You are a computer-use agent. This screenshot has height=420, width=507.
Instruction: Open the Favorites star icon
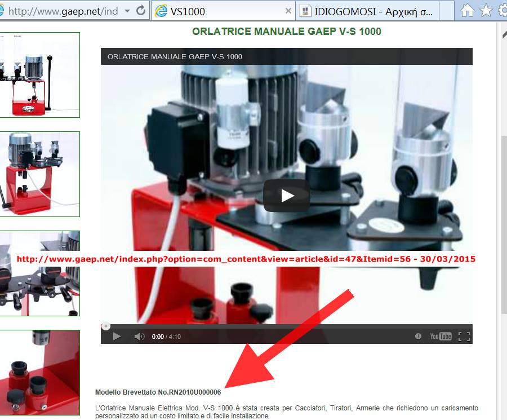486,11
